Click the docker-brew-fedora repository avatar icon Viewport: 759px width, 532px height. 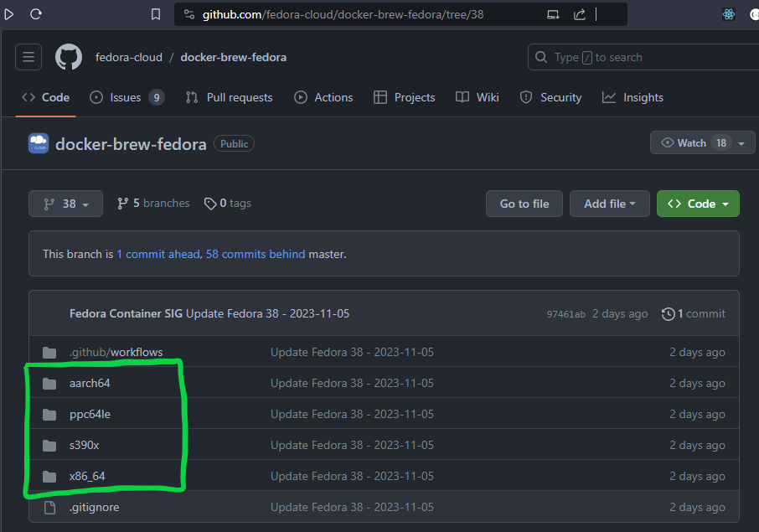point(39,143)
